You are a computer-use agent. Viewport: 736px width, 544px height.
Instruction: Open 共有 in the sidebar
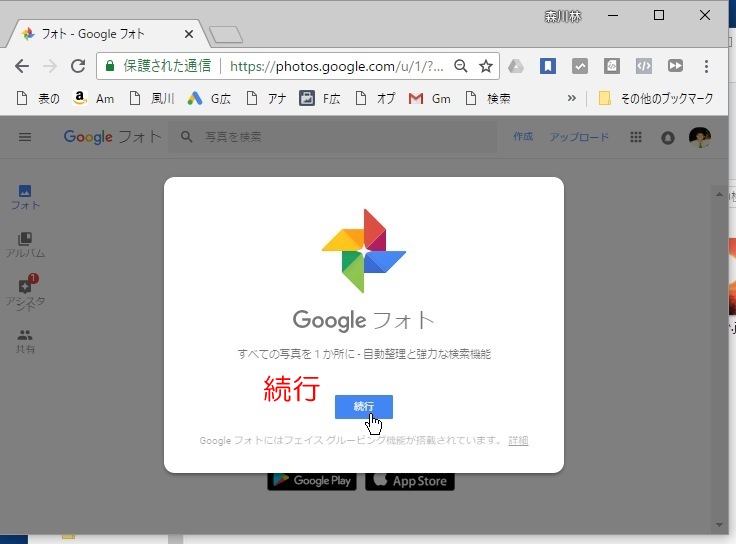coord(25,341)
